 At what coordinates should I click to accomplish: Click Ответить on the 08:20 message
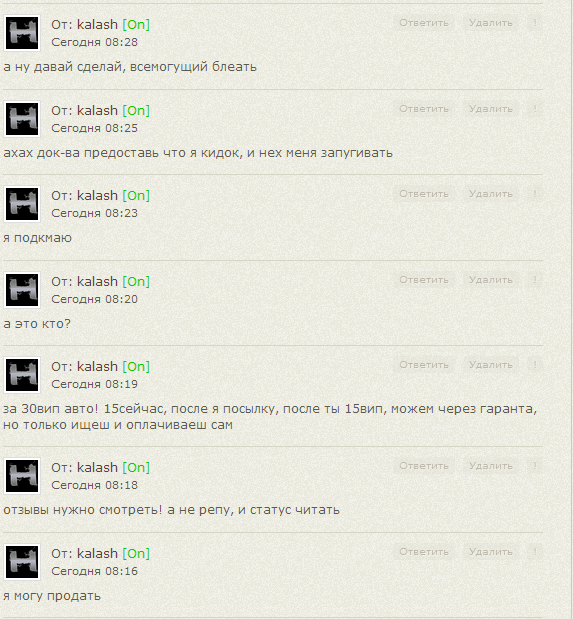(x=424, y=280)
